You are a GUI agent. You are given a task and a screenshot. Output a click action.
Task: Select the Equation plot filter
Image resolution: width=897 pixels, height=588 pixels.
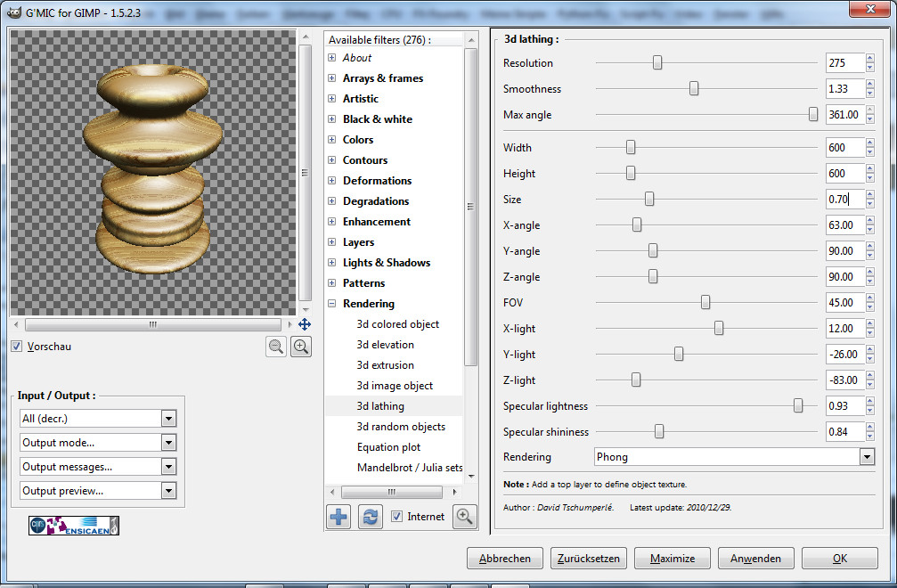pyautogui.click(x=388, y=446)
